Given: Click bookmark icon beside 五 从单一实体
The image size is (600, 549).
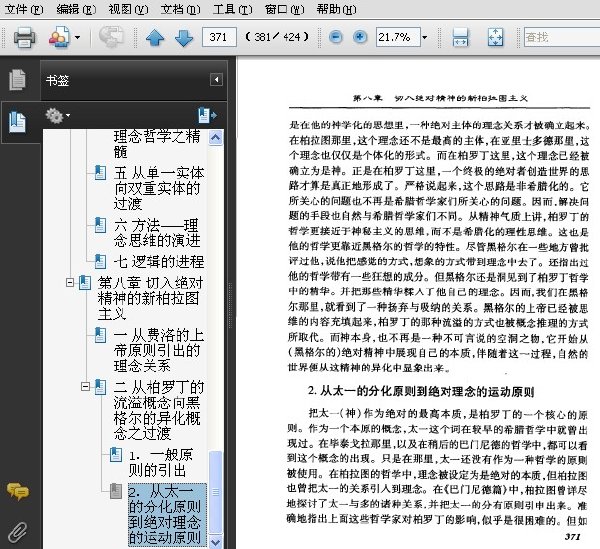Looking at the screenshot, I should (101, 173).
